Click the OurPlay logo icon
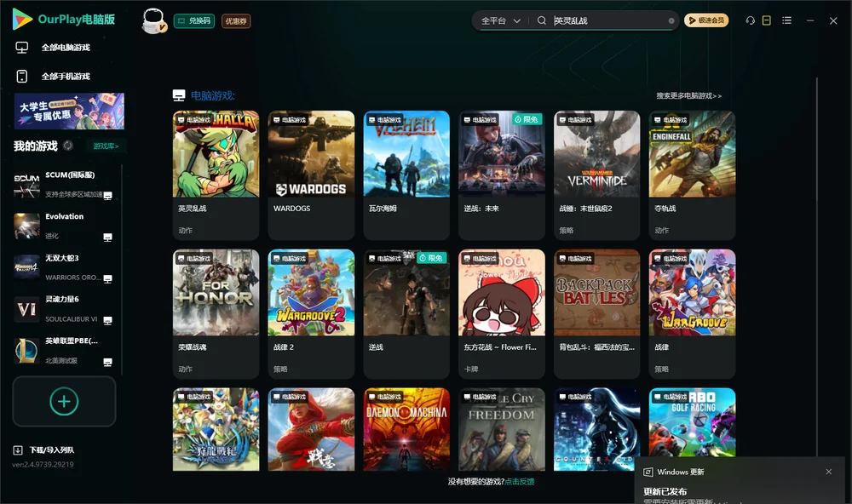This screenshot has width=852, height=504. tap(22, 19)
